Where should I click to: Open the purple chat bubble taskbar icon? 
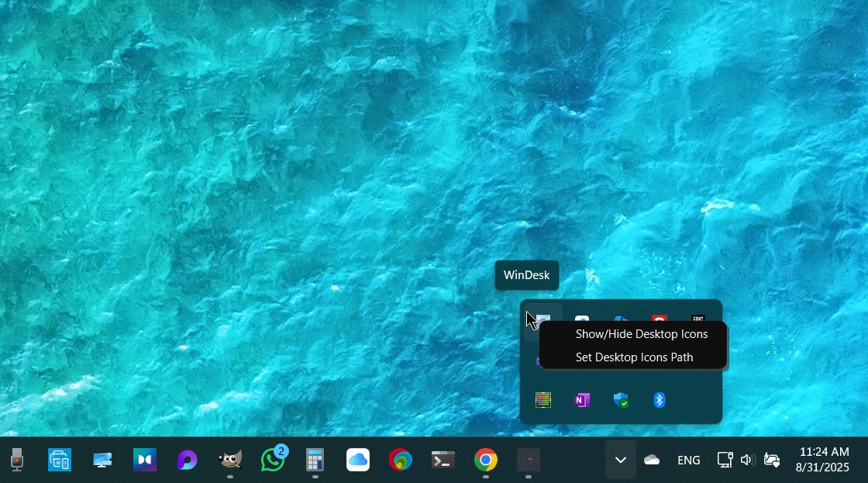tap(187, 460)
